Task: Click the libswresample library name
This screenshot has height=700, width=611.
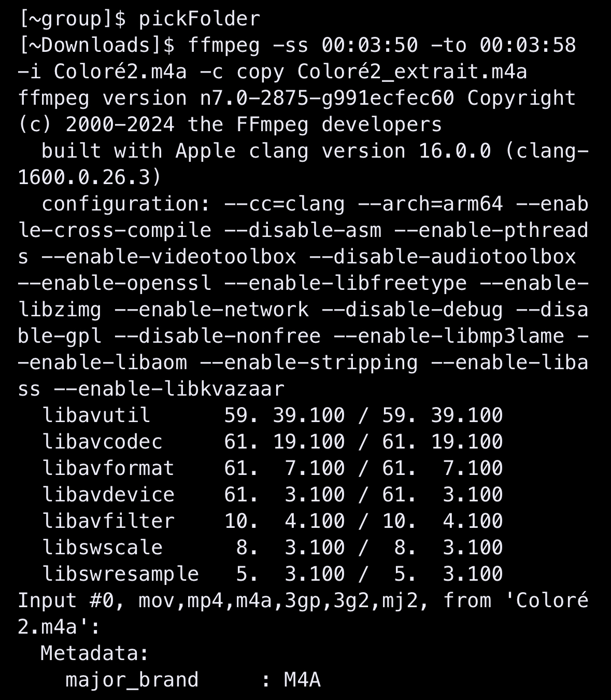Action: (x=121, y=575)
